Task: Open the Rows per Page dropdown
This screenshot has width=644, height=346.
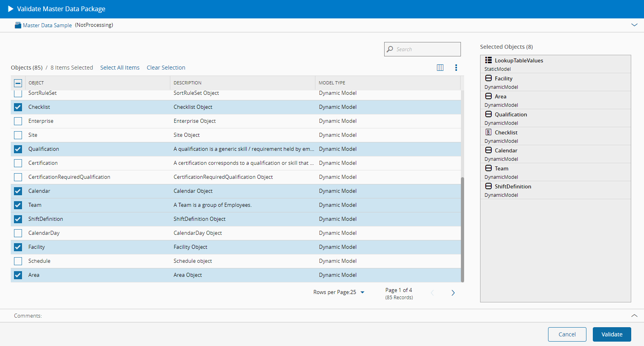Action: [362, 292]
